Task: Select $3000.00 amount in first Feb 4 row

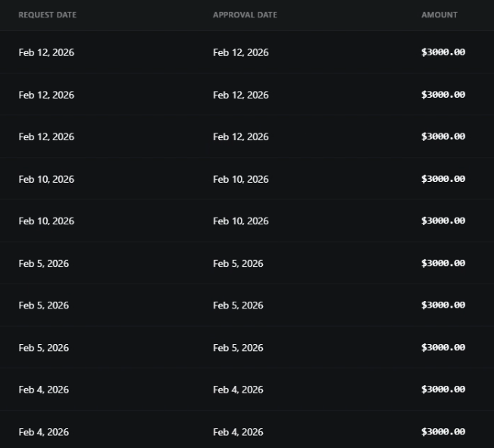Action: tap(443, 390)
